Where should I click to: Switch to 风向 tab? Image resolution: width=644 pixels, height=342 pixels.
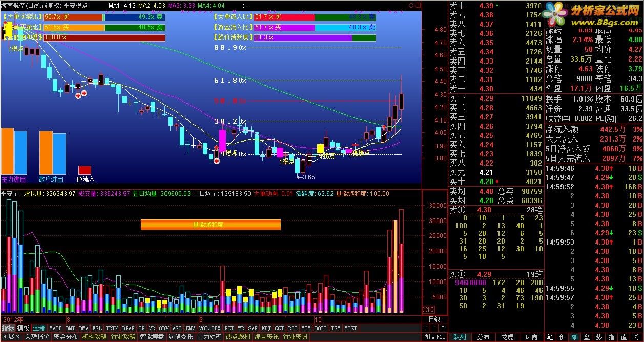click(531, 337)
